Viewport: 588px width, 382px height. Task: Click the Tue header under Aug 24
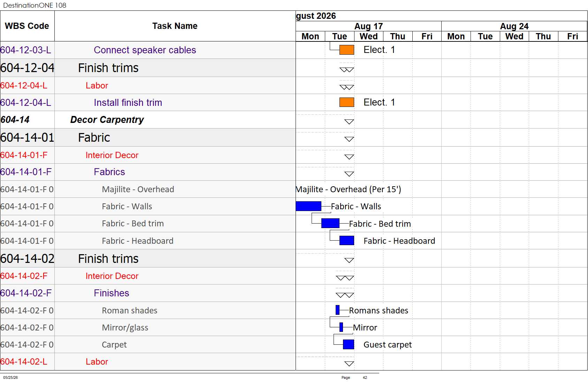[x=485, y=36]
